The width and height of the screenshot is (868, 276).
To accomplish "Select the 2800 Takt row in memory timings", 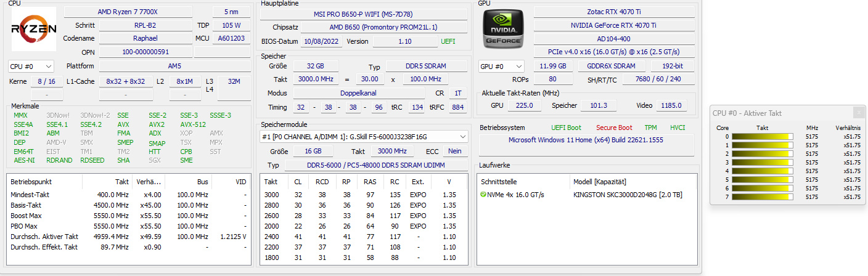I will (x=364, y=205).
